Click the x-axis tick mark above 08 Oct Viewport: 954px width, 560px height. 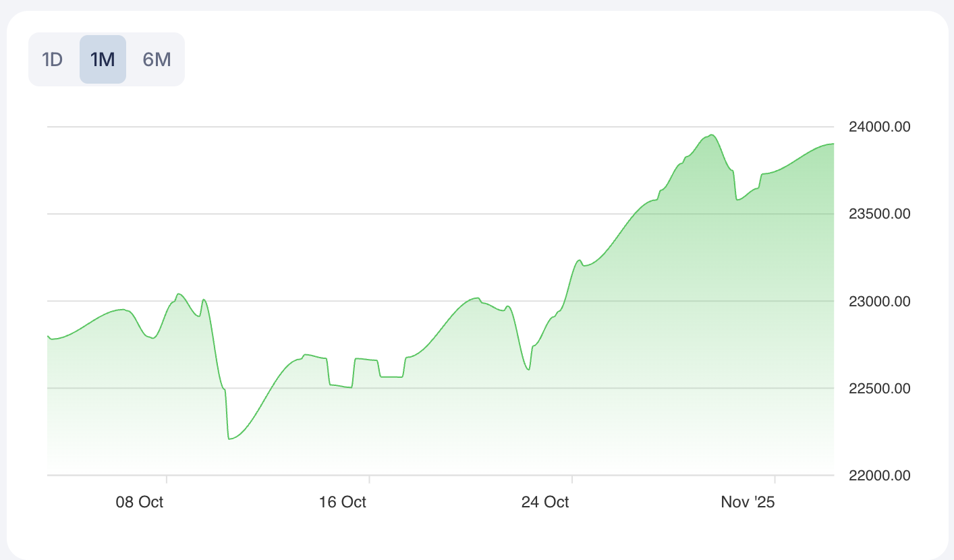click(167, 479)
